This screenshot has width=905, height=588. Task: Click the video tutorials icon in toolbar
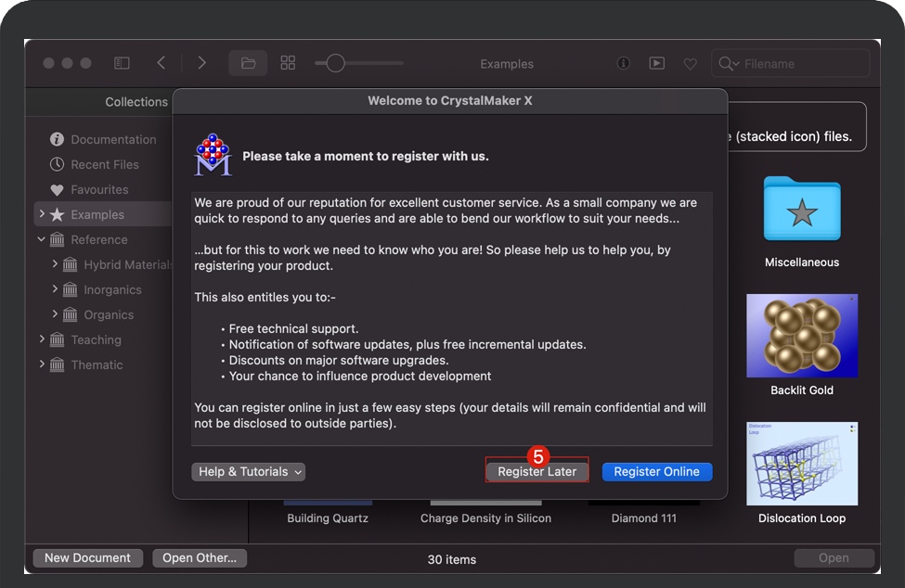point(657,63)
